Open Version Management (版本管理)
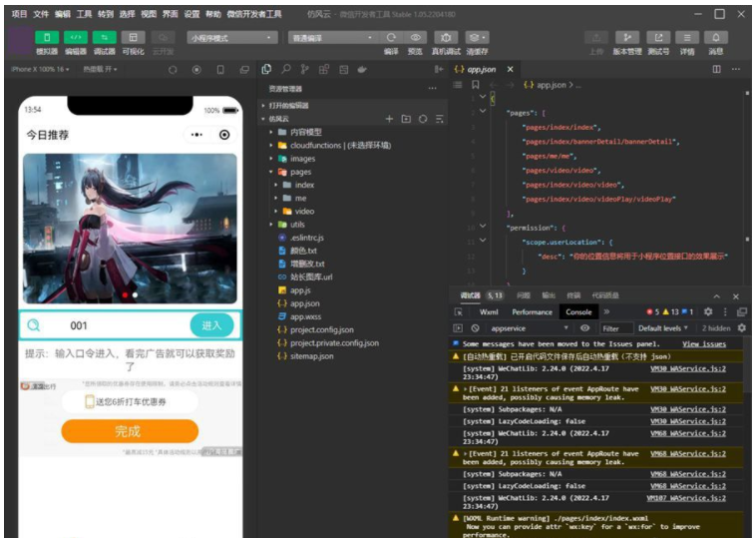The height and width of the screenshot is (538, 756). [627, 38]
